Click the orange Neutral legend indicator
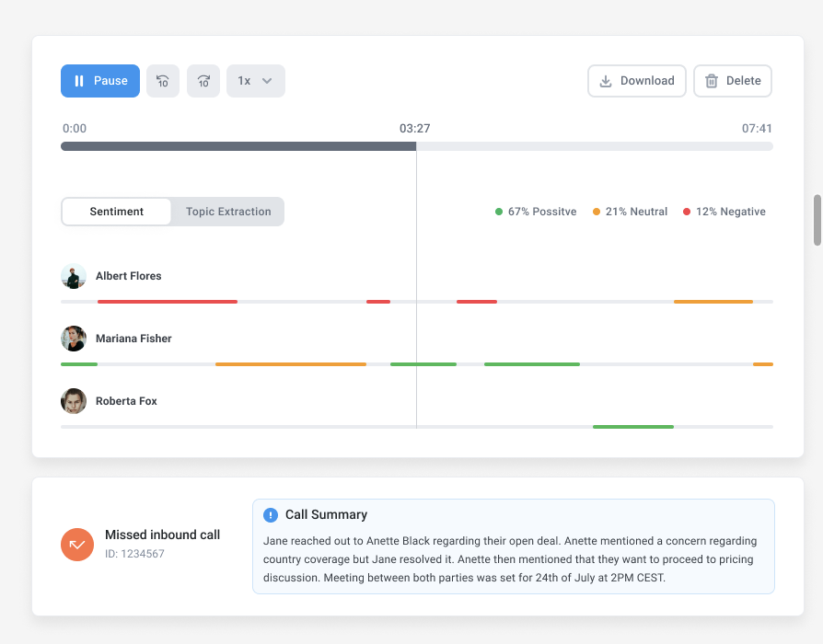Screen dimensions: 823x644 pyautogui.click(x=597, y=212)
